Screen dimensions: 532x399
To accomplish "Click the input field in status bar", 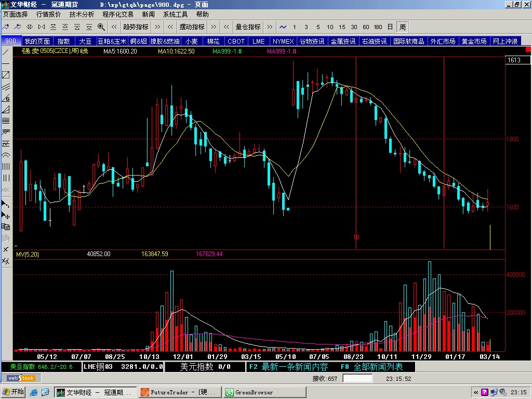I will (x=358, y=379).
